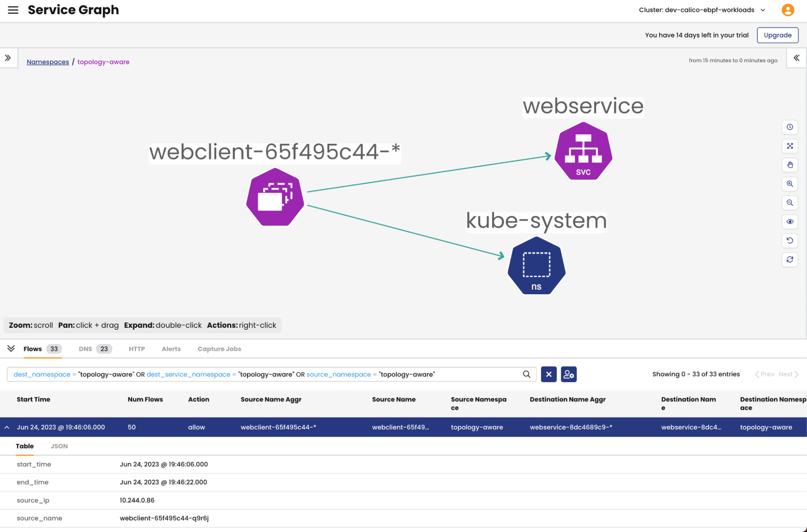
Task: Click the webservice-8dc4689c9-* destination cell
Action: 571,427
